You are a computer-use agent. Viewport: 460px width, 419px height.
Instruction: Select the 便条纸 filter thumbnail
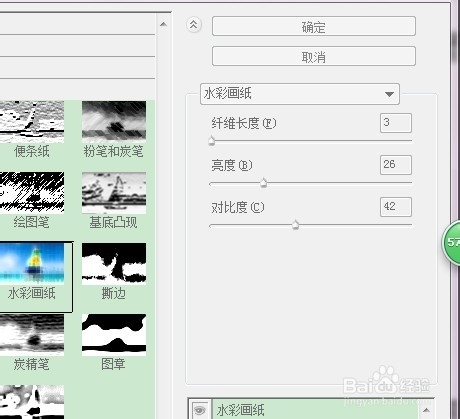[32, 122]
